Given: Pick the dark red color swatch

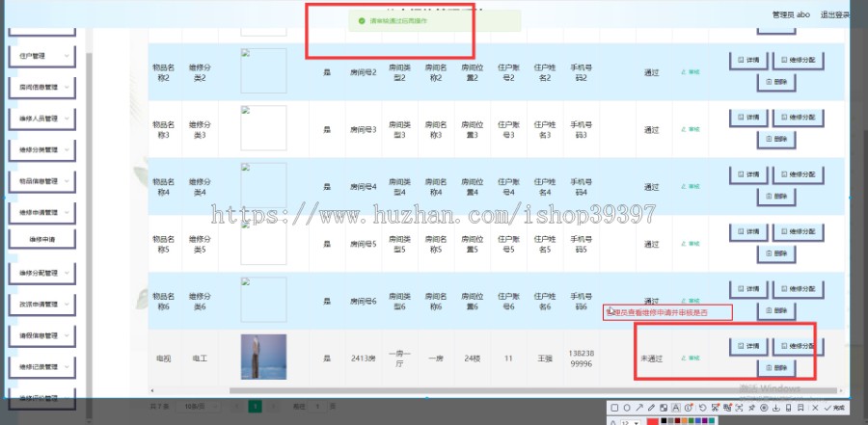Looking at the screenshot, I should click(678, 420).
